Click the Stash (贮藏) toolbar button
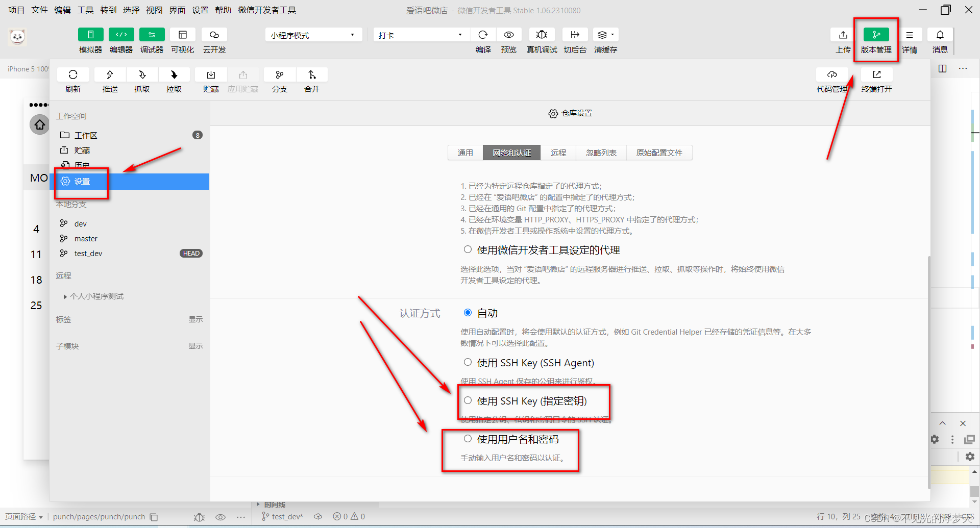Screen dimensions: 980x528 click(x=211, y=75)
